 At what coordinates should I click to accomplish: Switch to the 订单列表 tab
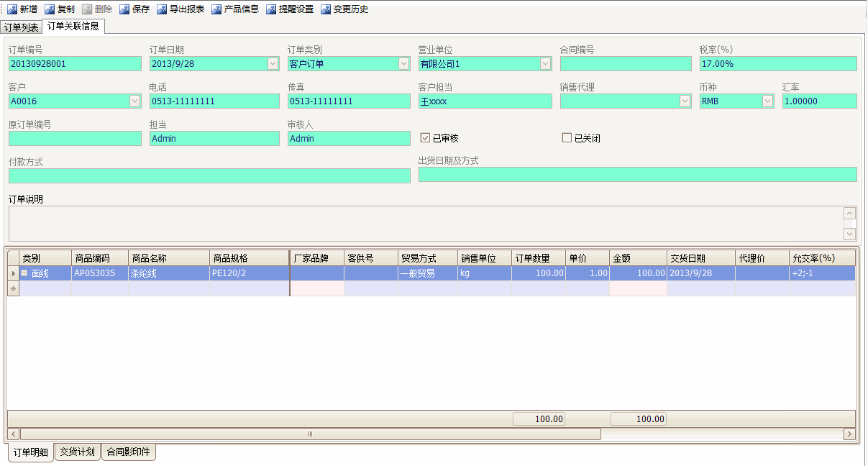click(x=22, y=27)
